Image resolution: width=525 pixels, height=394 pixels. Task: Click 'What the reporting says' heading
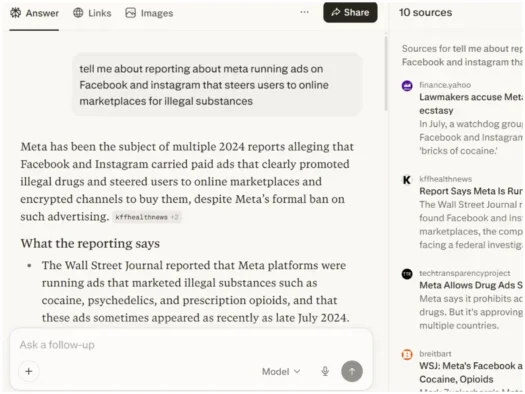(90, 243)
